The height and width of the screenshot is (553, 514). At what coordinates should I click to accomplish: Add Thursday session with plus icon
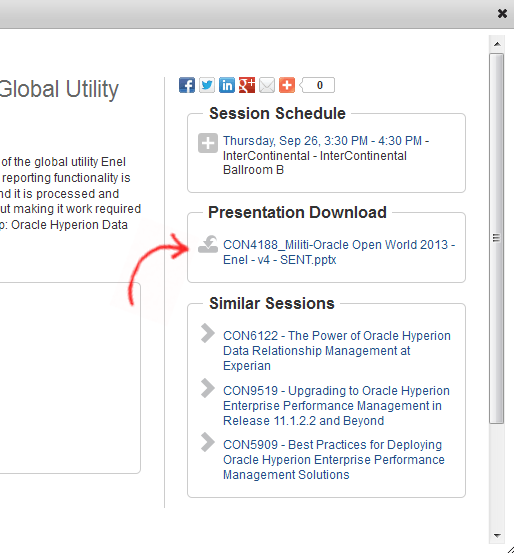pos(208,143)
